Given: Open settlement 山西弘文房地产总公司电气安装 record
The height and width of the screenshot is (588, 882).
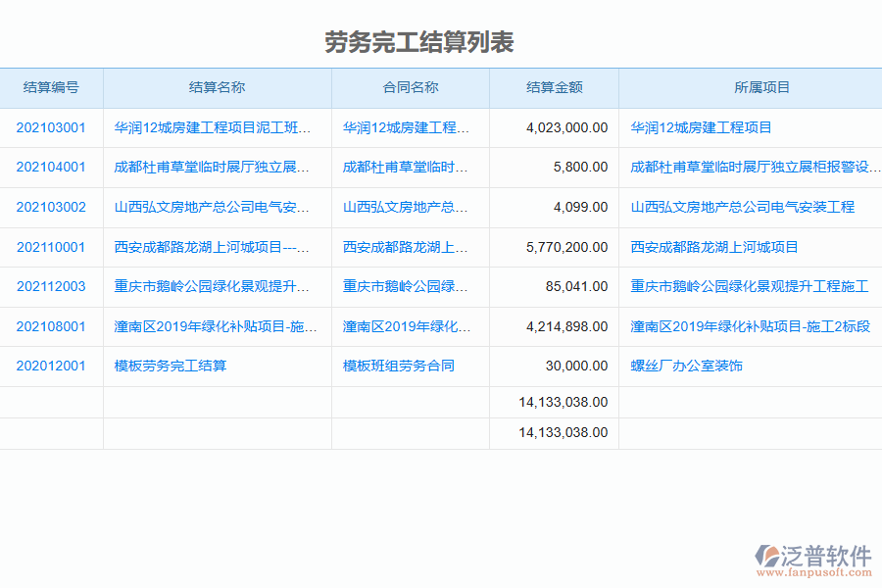Looking at the screenshot, I should tap(215, 207).
